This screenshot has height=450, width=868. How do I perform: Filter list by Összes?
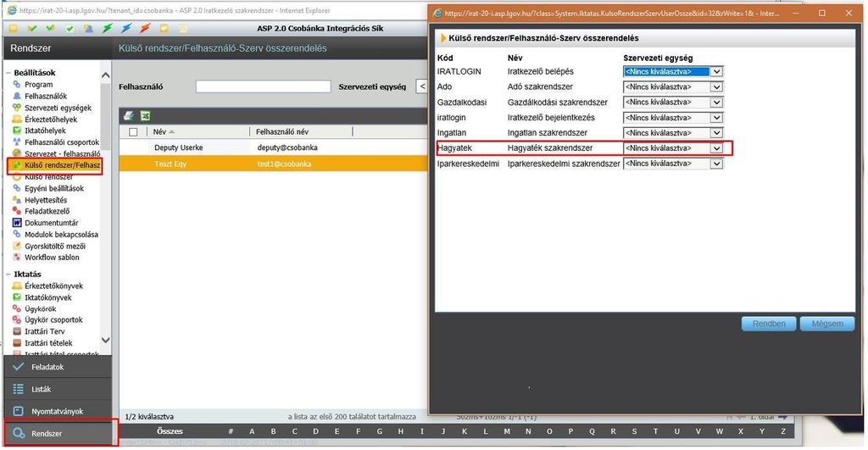[170, 431]
